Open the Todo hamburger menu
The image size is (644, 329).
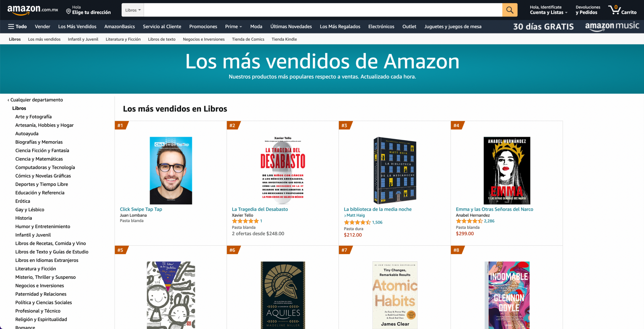pos(17,27)
